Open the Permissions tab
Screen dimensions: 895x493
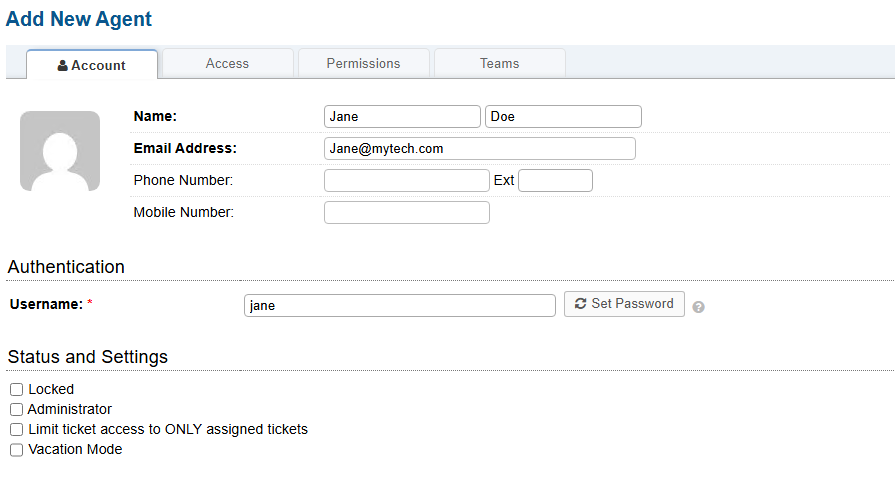pos(363,63)
